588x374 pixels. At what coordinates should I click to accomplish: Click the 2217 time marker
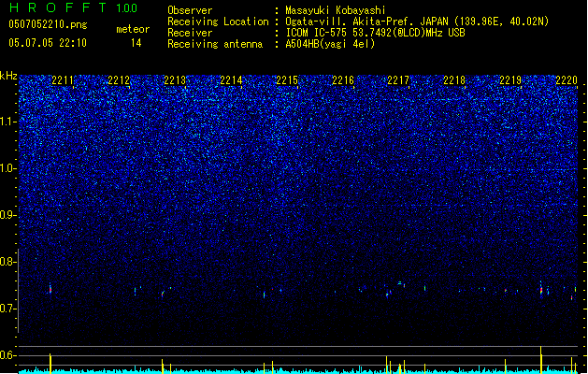tap(398, 80)
